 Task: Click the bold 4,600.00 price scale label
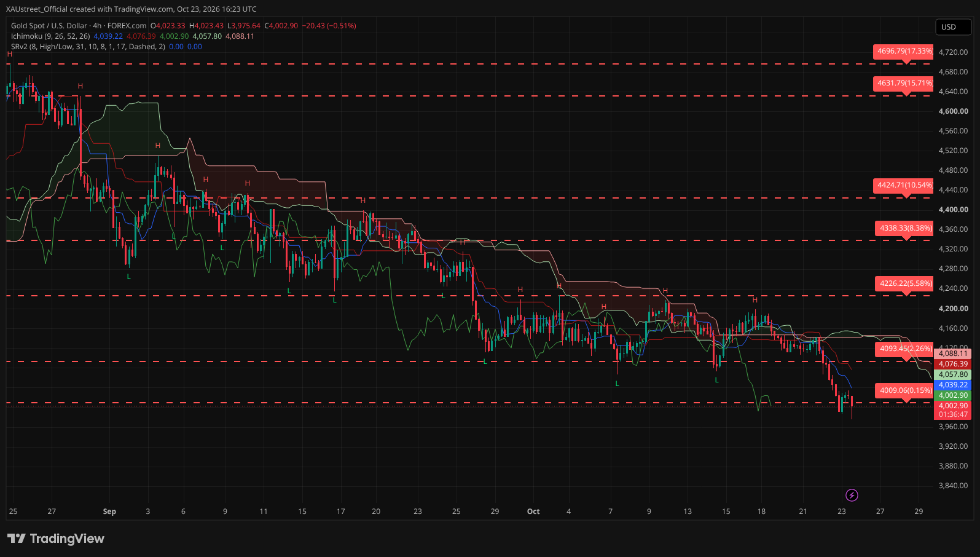(954, 111)
